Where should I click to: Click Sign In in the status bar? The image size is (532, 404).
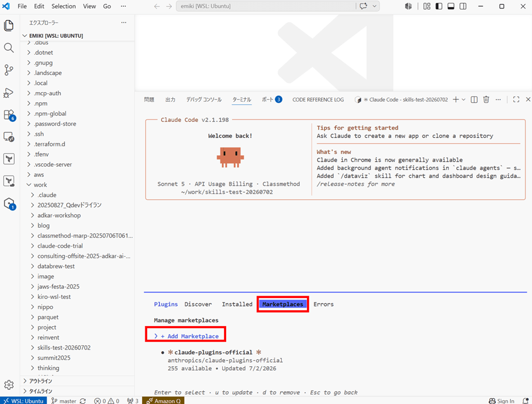pyautogui.click(x=502, y=401)
